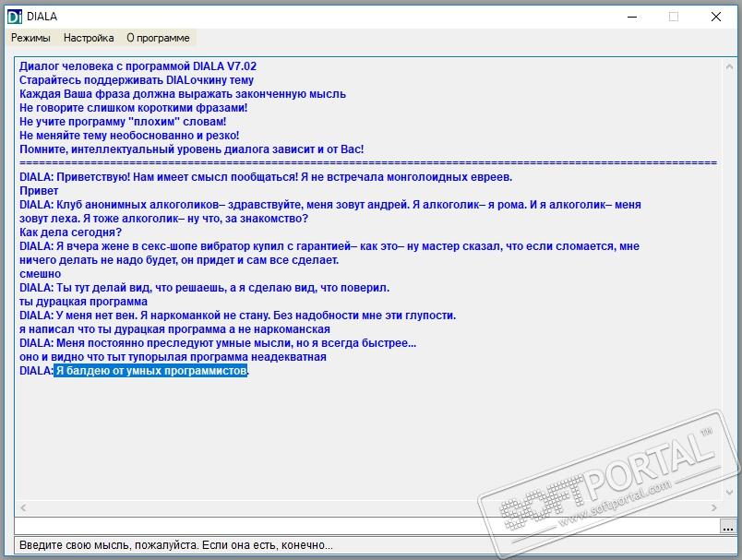Click the horizontal scroll left arrow

23,507
